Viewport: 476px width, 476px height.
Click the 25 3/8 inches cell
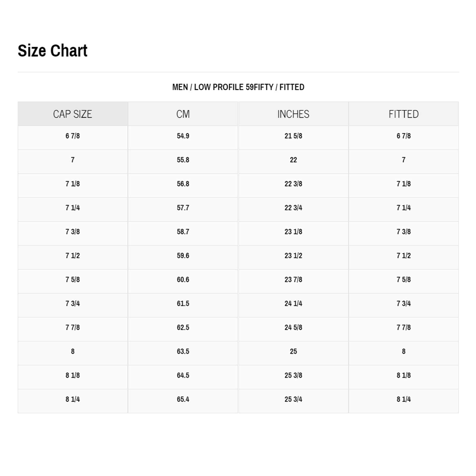click(293, 375)
